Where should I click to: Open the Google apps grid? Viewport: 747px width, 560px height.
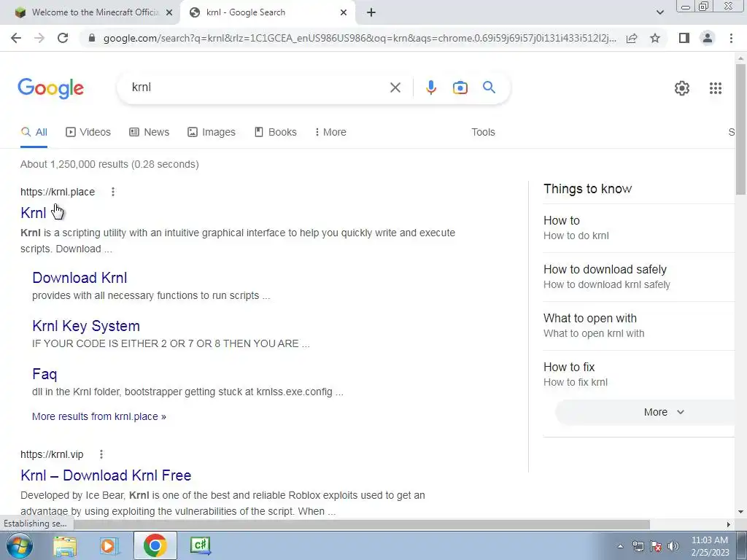715,88
